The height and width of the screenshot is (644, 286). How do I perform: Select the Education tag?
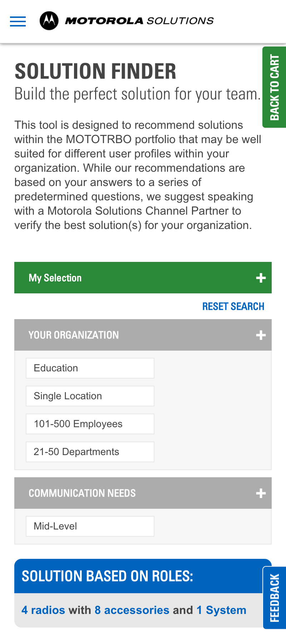[x=90, y=368]
